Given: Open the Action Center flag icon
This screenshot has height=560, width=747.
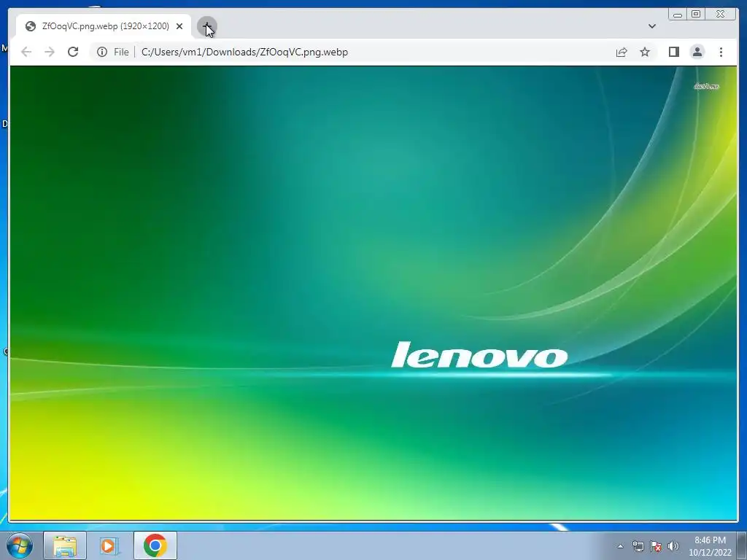Looking at the screenshot, I should point(656,546).
